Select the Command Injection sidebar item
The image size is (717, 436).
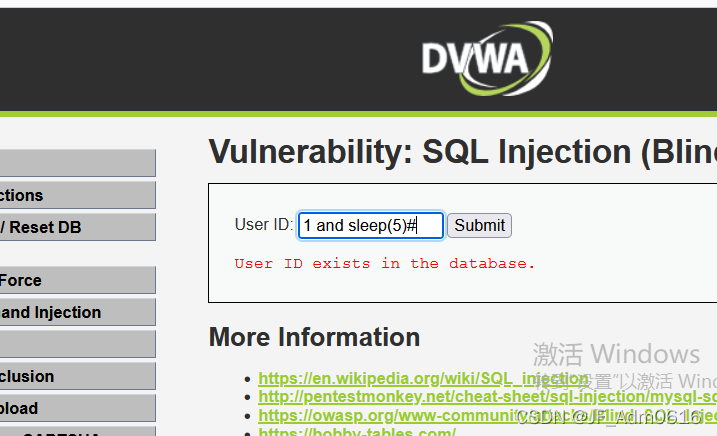coord(78,312)
